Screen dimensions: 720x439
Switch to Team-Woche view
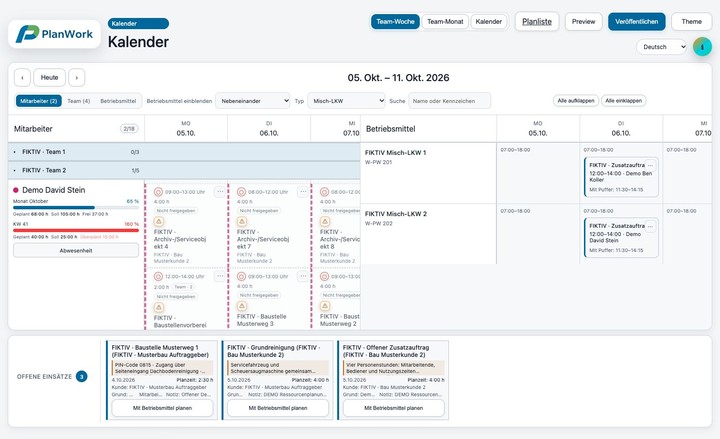pyautogui.click(x=395, y=22)
